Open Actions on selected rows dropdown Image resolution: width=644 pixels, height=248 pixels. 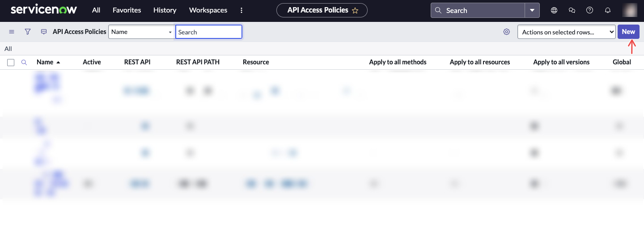(x=566, y=32)
